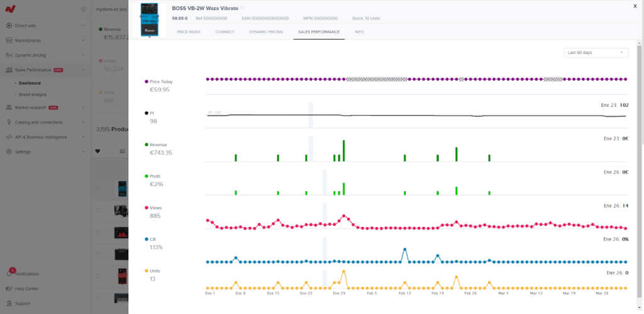This screenshot has width=644, height=314.
Task: Toggle Profit light green series dot
Action: (147, 176)
